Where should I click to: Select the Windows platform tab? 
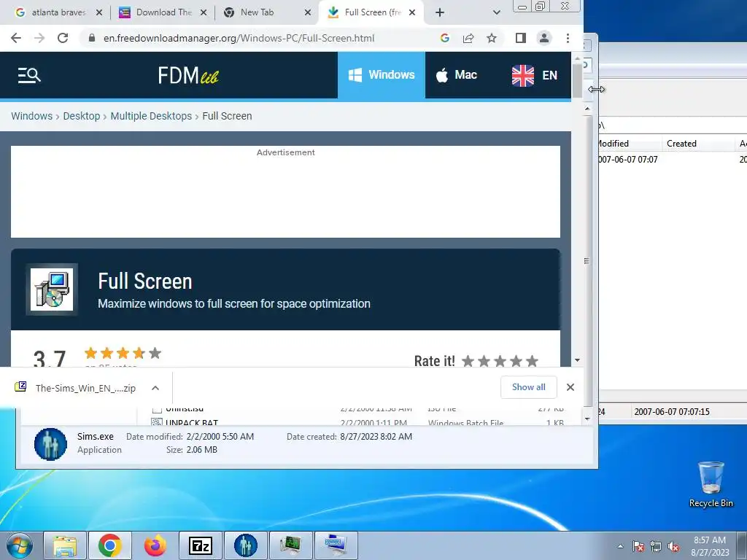(381, 75)
